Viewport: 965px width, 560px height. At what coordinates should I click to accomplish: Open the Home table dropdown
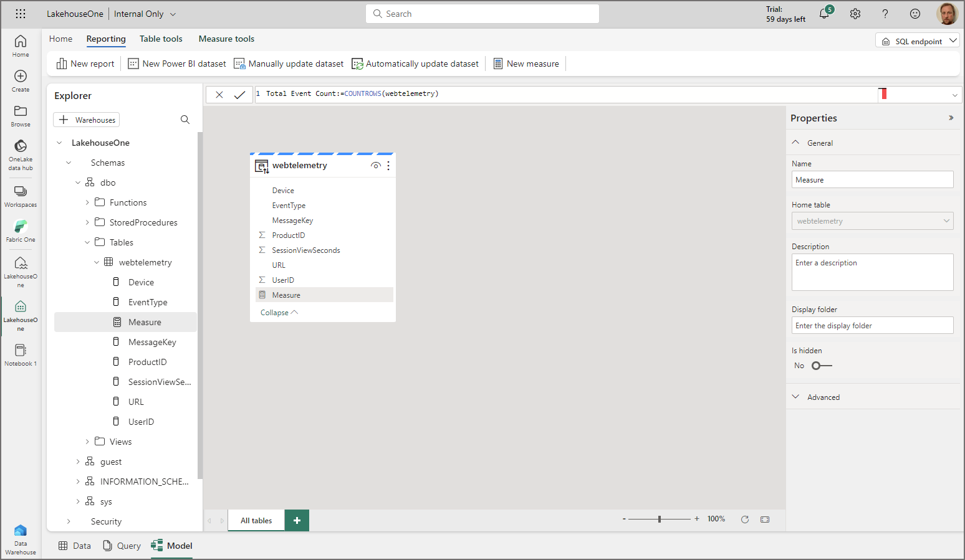pos(872,221)
